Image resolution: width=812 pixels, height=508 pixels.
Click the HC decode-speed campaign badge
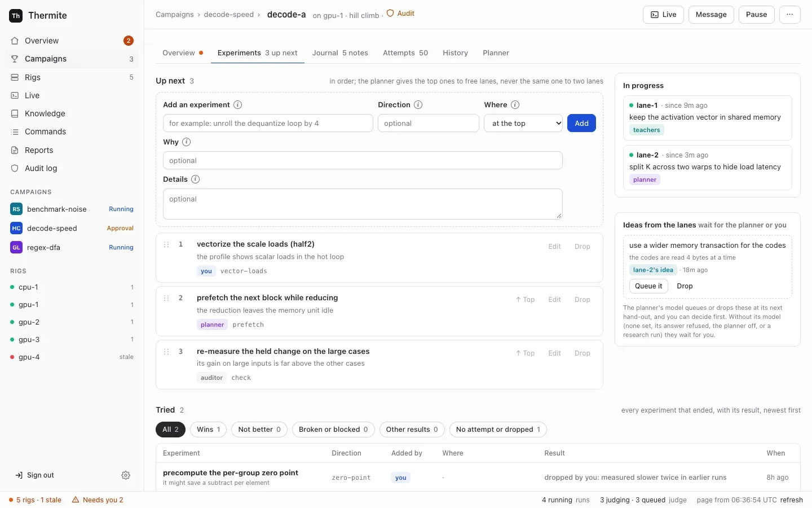pyautogui.click(x=16, y=228)
